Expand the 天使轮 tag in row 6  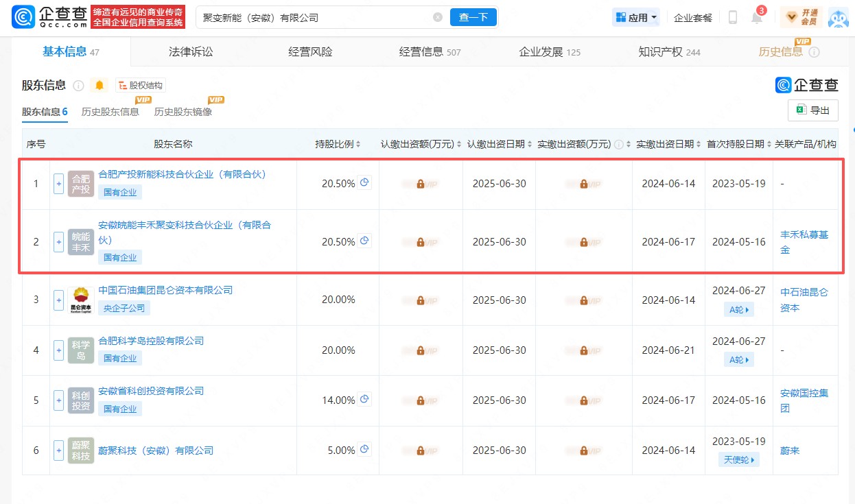click(x=738, y=459)
